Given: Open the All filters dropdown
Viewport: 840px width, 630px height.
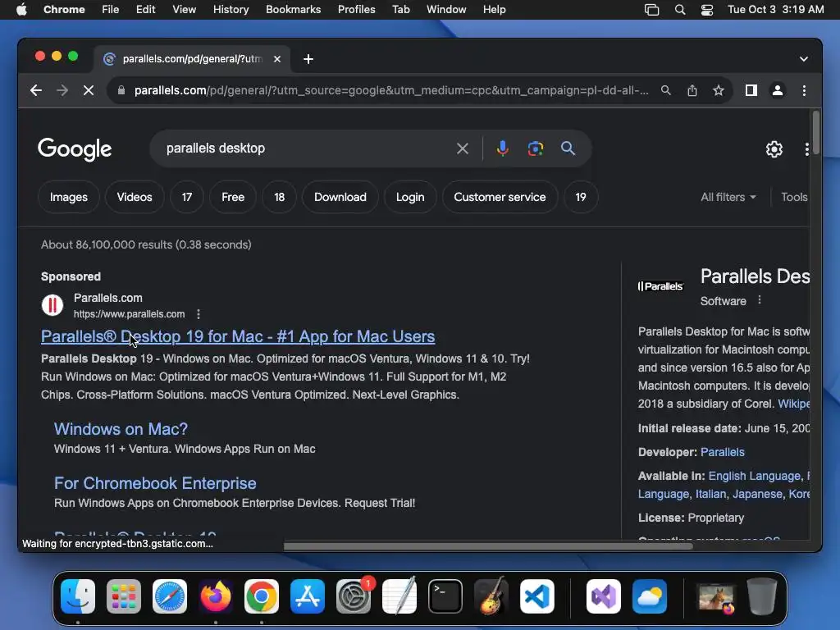Looking at the screenshot, I should click(728, 197).
